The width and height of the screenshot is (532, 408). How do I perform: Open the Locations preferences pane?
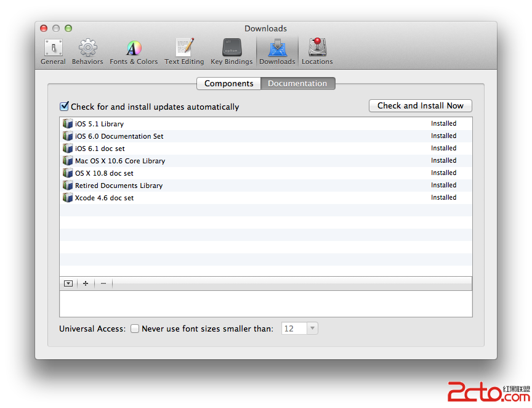pos(317,52)
